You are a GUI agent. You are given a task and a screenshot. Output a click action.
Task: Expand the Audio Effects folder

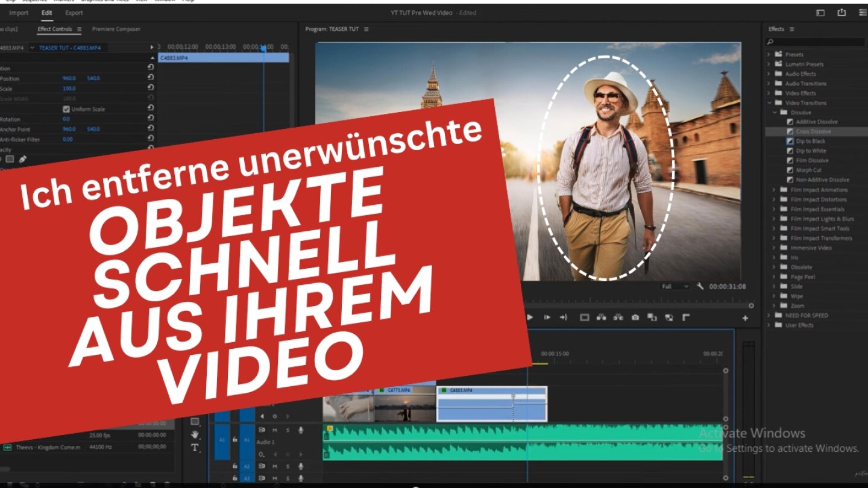[x=769, y=74]
